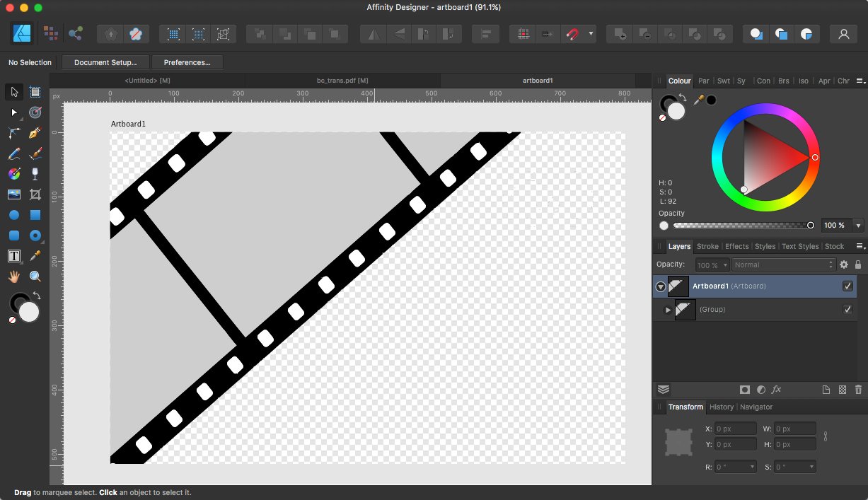The height and width of the screenshot is (500, 868).
Task: Pick the Transparency tool wine glass icon
Action: tap(35, 173)
